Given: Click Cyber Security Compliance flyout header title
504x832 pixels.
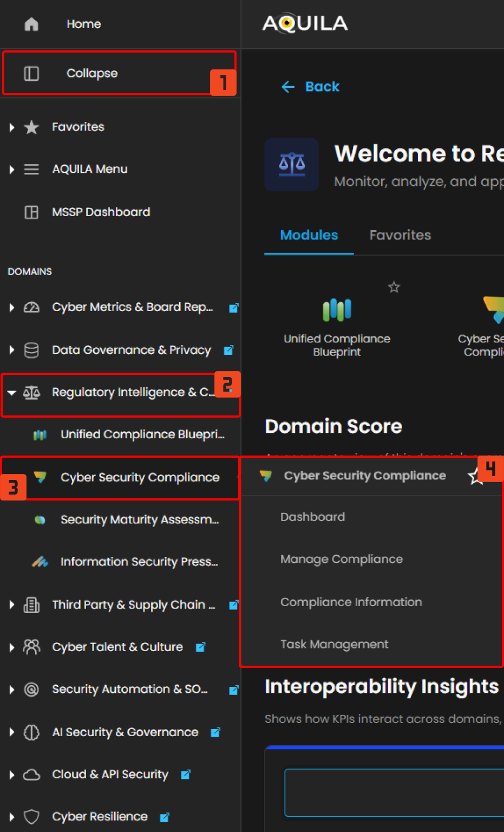Looking at the screenshot, I should pyautogui.click(x=365, y=476).
